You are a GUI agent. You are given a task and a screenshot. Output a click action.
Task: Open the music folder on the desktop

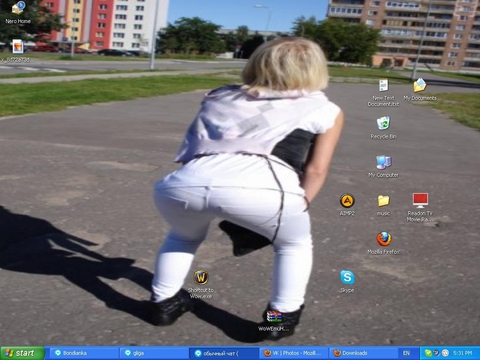(383, 205)
